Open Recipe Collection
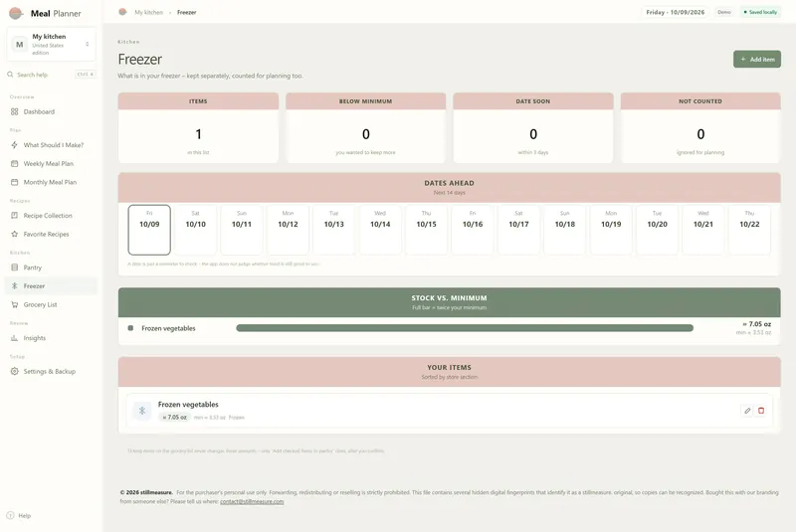 (x=52, y=216)
